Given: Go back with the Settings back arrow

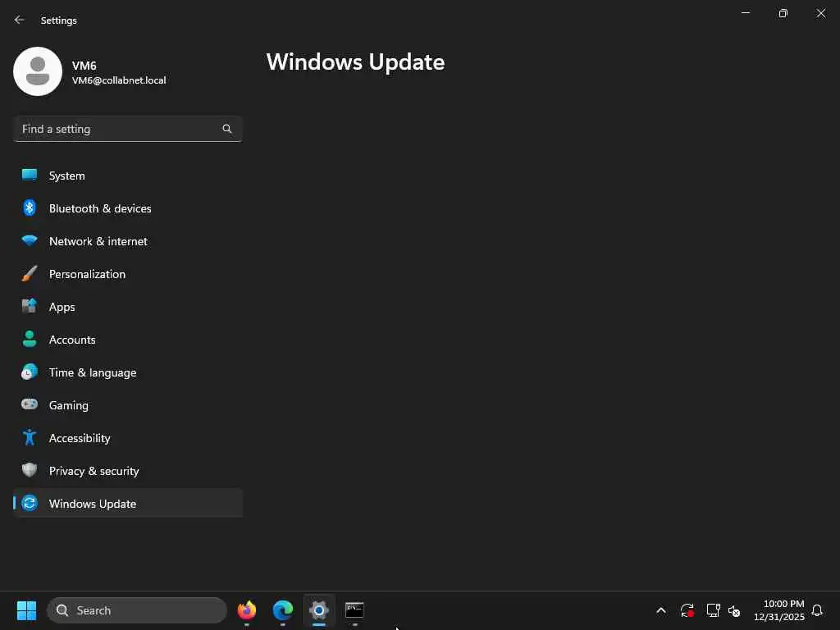Looking at the screenshot, I should 20,20.
